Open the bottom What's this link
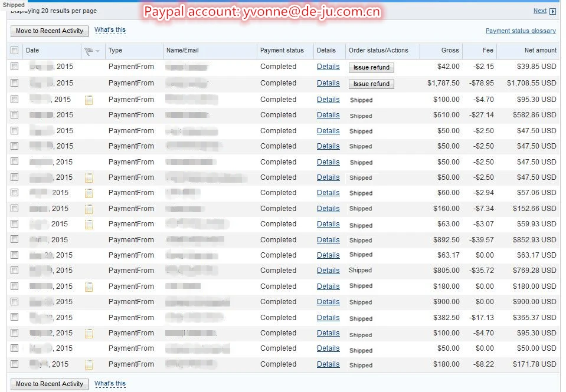The image size is (566, 392). 110,383
